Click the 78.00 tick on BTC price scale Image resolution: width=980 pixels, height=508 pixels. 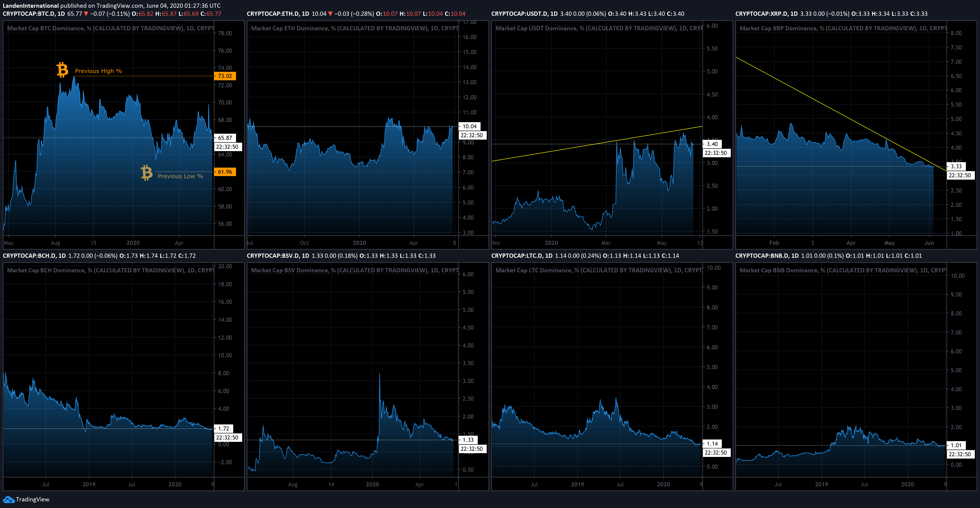[x=225, y=33]
